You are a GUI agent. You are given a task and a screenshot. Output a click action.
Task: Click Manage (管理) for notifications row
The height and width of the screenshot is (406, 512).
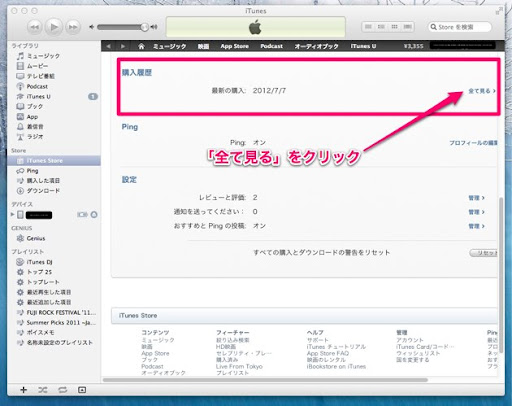click(x=476, y=212)
